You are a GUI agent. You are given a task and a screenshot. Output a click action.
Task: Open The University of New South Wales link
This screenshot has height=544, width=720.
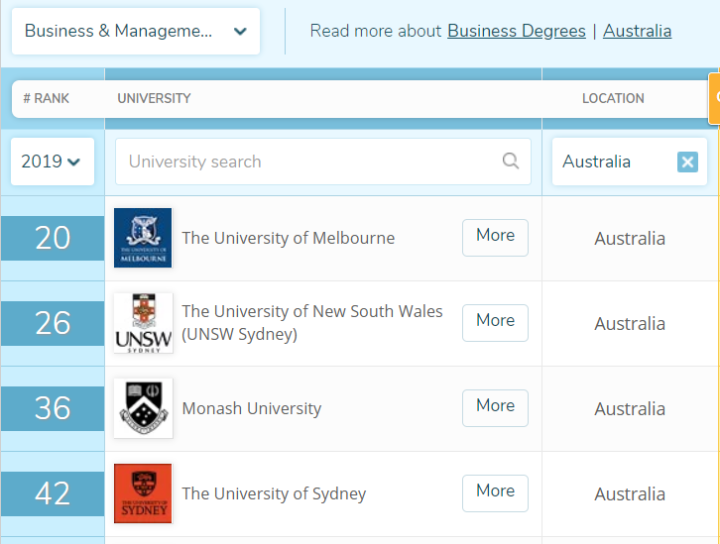click(312, 323)
